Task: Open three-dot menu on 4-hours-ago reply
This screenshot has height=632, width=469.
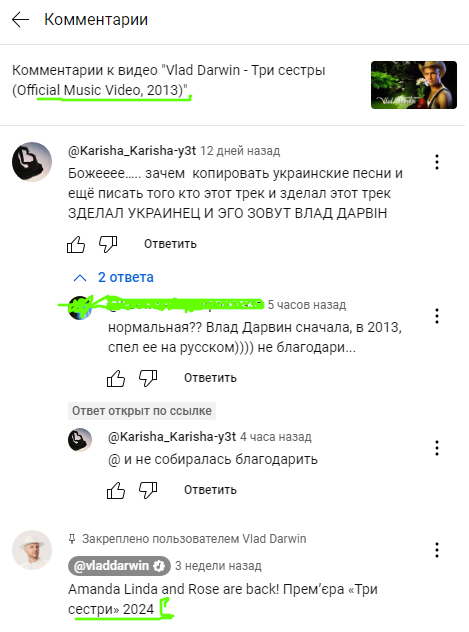Action: 437,448
